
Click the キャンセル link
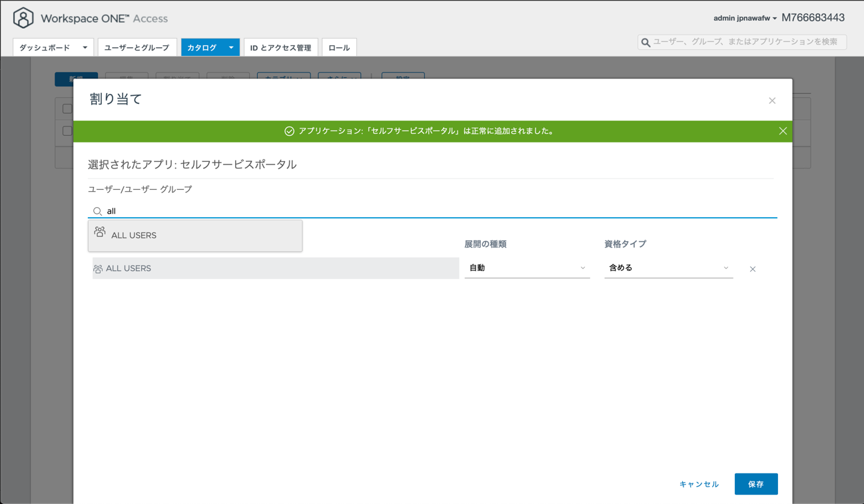coord(699,484)
